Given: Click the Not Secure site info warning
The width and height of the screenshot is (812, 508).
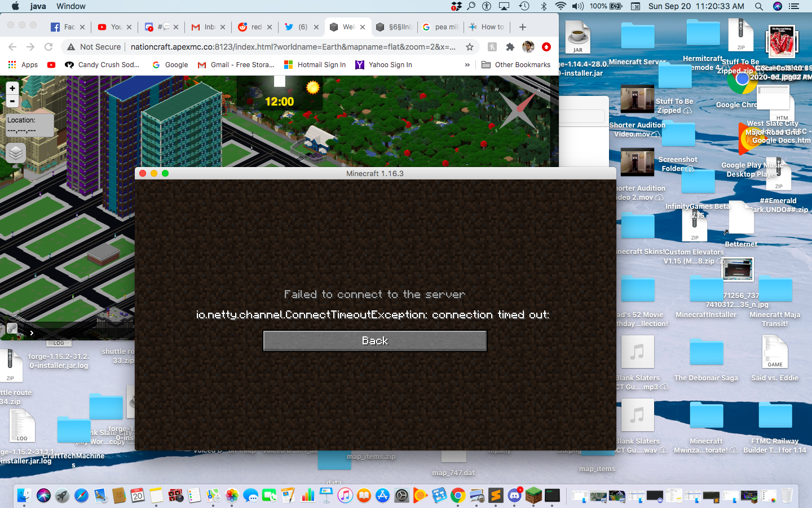Looking at the screenshot, I should pyautogui.click(x=94, y=47).
